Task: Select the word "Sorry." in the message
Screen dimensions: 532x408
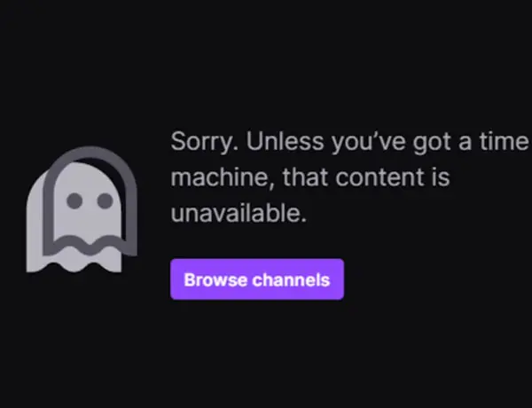Action: coord(205,142)
